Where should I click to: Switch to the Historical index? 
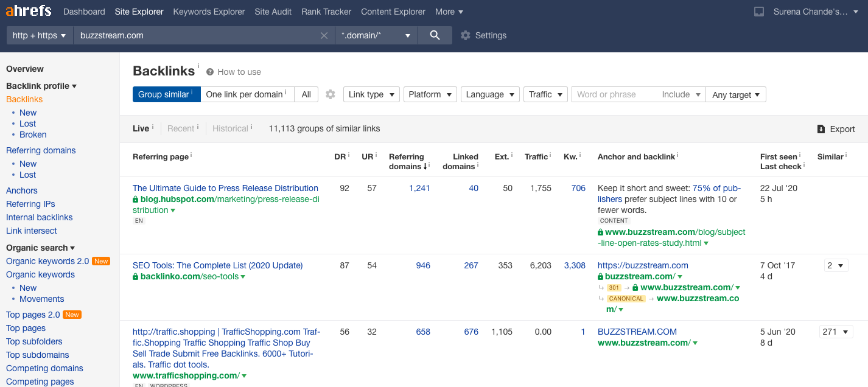[230, 128]
